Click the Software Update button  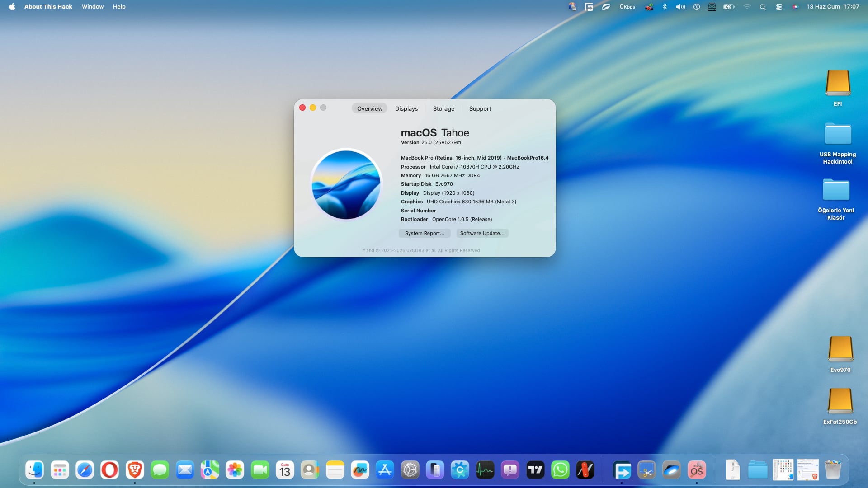tap(482, 233)
